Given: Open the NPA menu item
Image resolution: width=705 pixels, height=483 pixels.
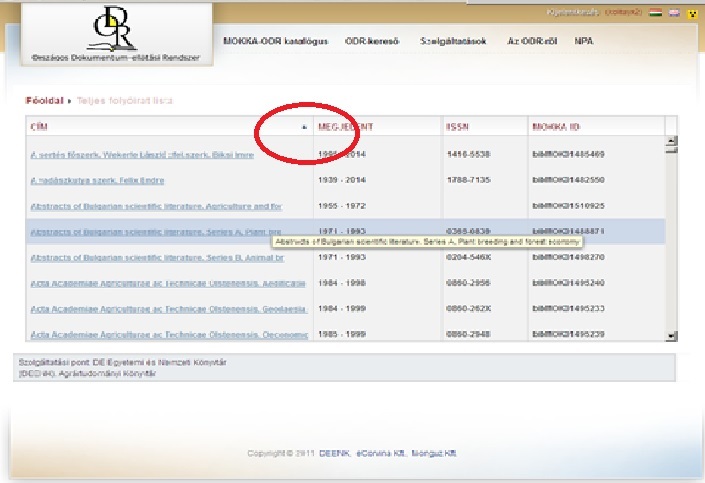Looking at the screenshot, I should (584, 41).
